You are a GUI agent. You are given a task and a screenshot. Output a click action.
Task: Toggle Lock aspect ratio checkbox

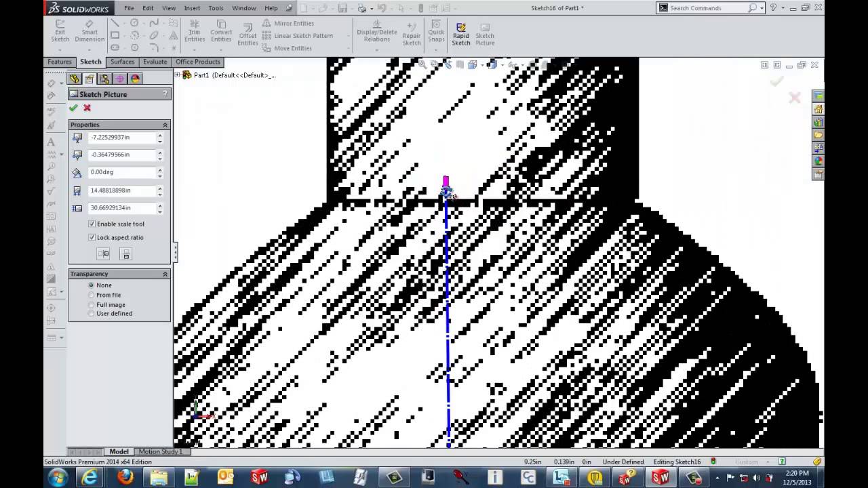[x=92, y=237]
